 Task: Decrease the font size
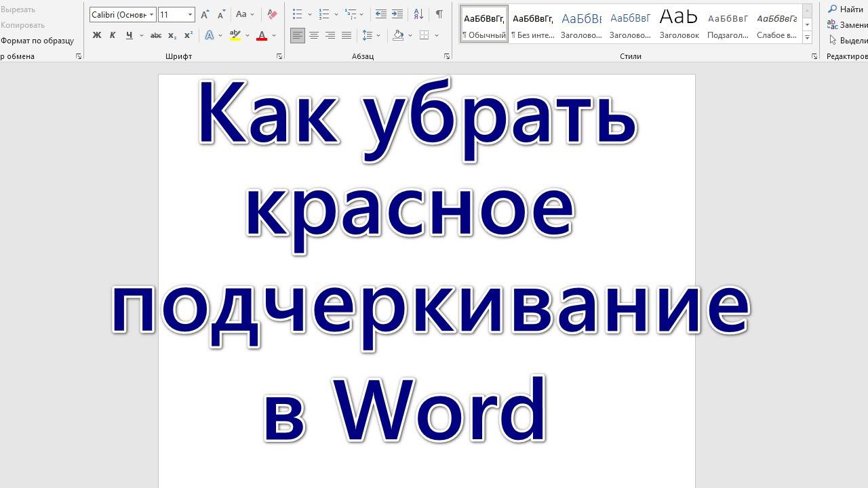click(x=221, y=14)
